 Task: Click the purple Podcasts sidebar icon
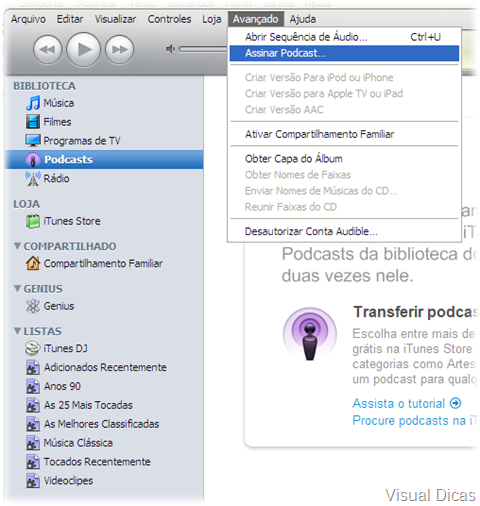coord(33,160)
